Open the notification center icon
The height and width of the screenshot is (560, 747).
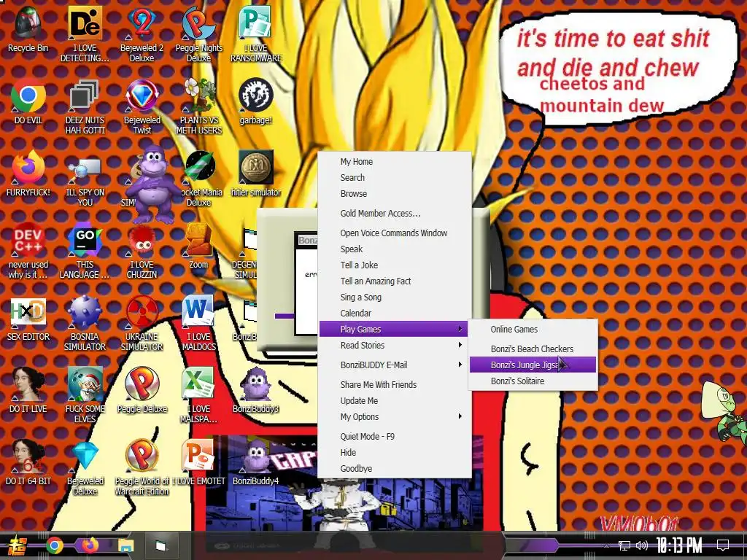pyautogui.click(x=723, y=545)
